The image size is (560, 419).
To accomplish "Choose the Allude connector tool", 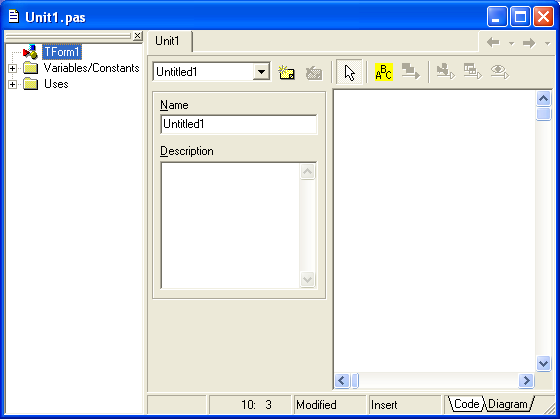I will [x=411, y=71].
